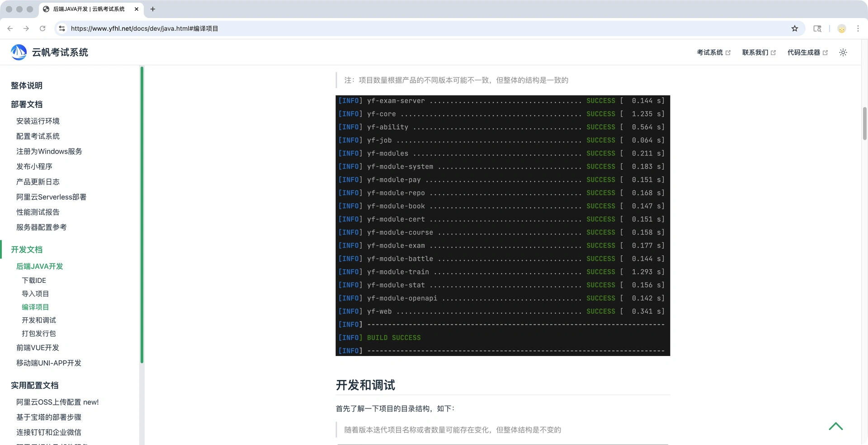The image size is (868, 445).
Task: Jump to the 打包发行包 section
Action: [x=39, y=333]
